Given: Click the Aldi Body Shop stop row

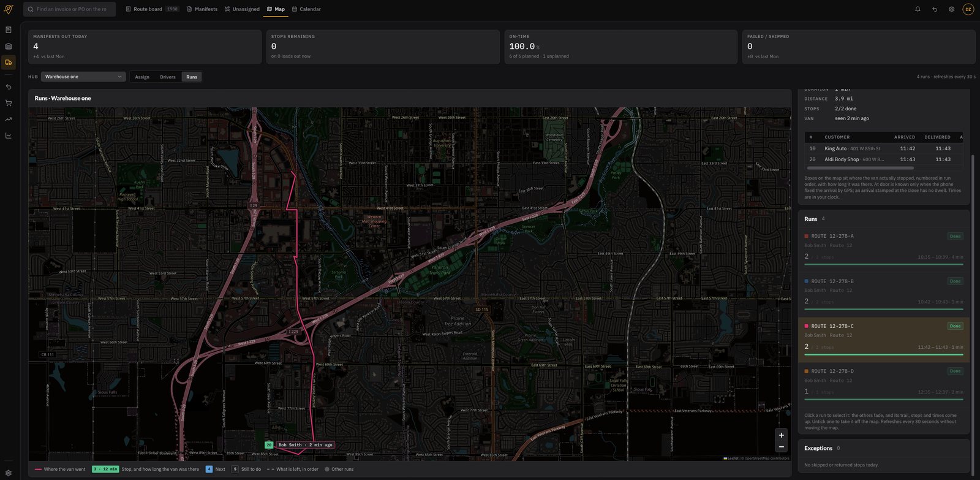Looking at the screenshot, I should [x=884, y=159].
